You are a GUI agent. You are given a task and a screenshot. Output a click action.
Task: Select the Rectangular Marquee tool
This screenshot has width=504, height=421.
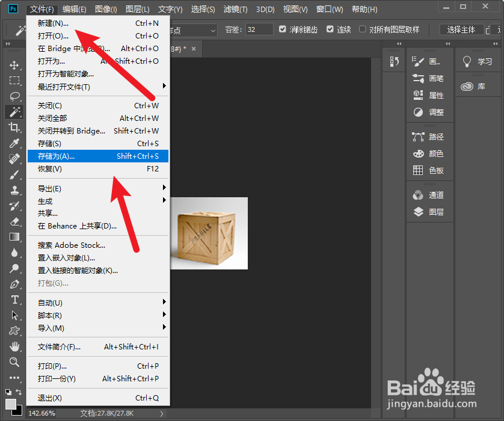(14, 81)
